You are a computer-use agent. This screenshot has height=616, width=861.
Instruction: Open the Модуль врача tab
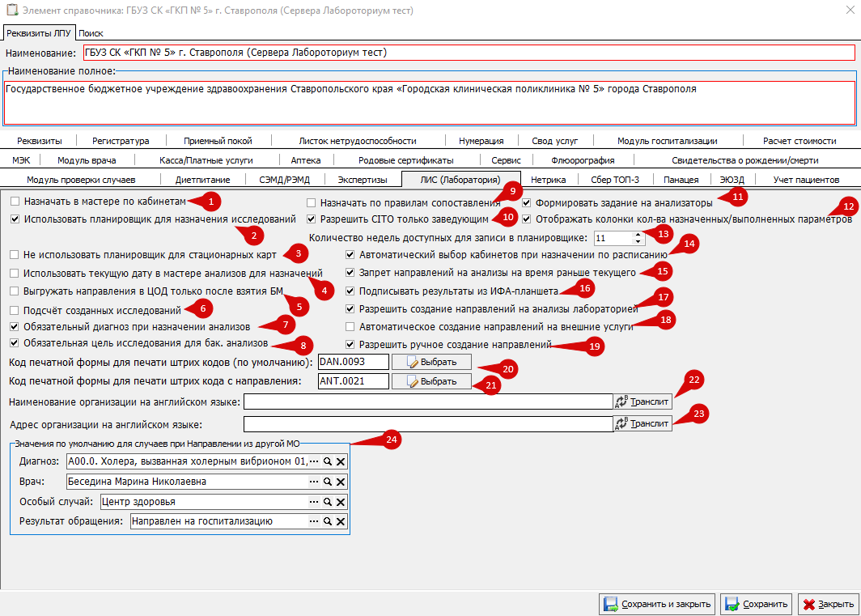[x=87, y=160]
